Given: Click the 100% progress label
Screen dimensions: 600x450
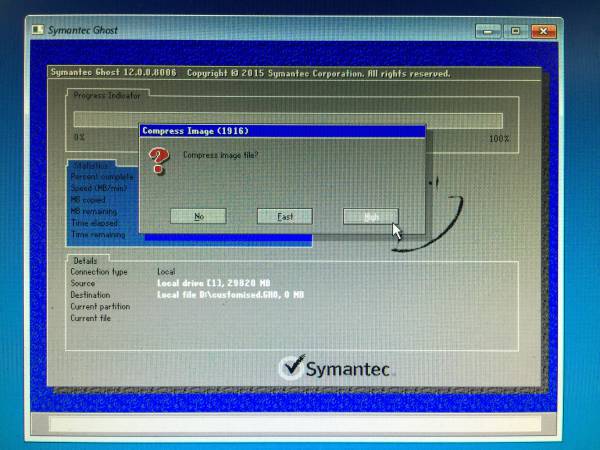Looking at the screenshot, I should [499, 137].
